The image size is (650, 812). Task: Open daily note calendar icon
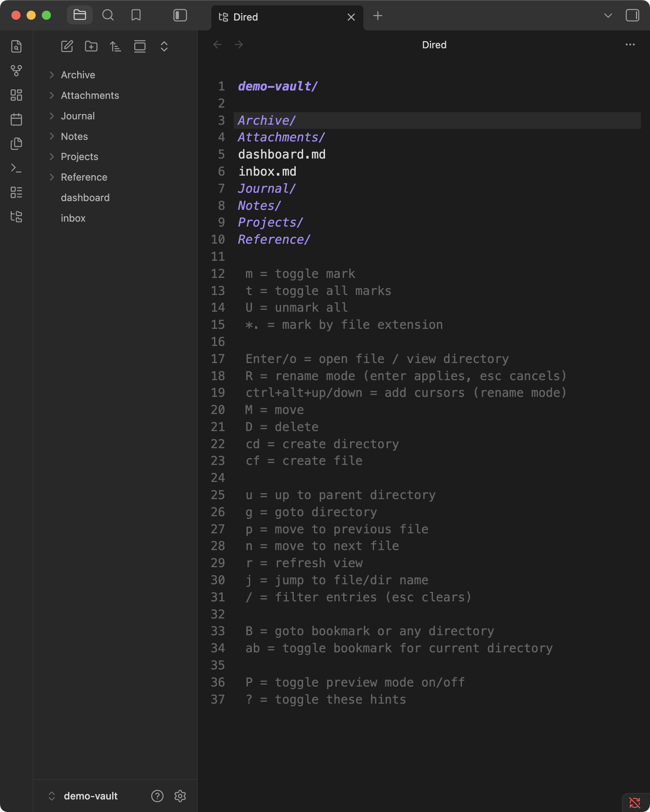coord(16,119)
